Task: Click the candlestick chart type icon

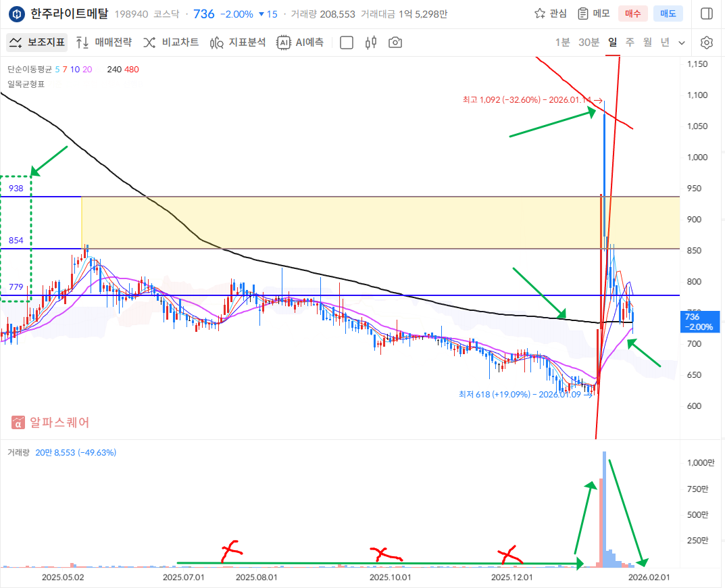Action: 370,43
